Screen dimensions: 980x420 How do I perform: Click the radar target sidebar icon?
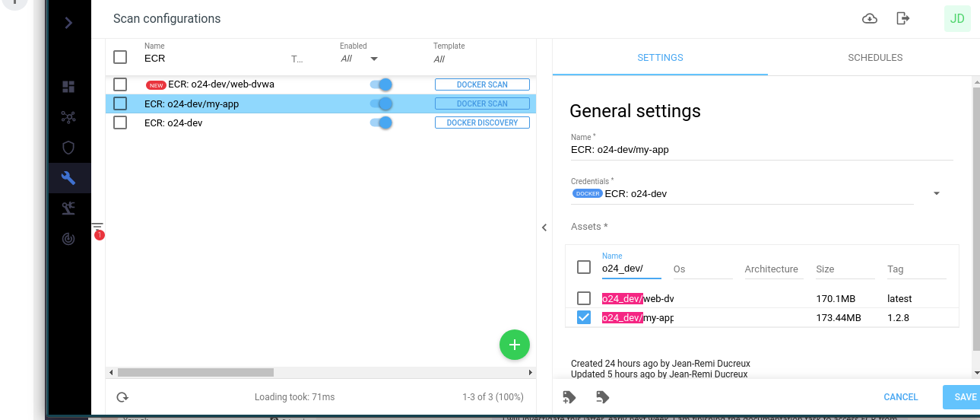click(68, 239)
